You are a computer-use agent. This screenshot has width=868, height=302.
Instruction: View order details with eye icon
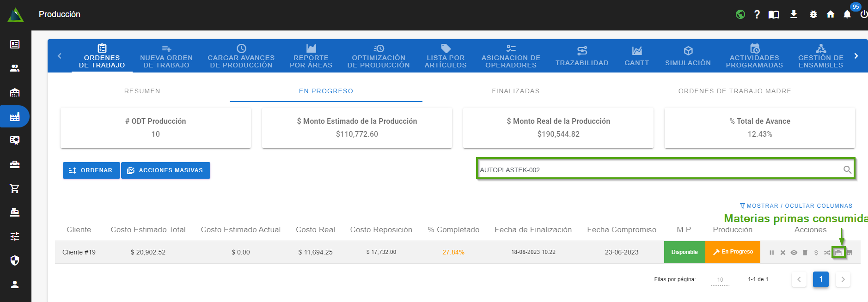pyautogui.click(x=794, y=253)
